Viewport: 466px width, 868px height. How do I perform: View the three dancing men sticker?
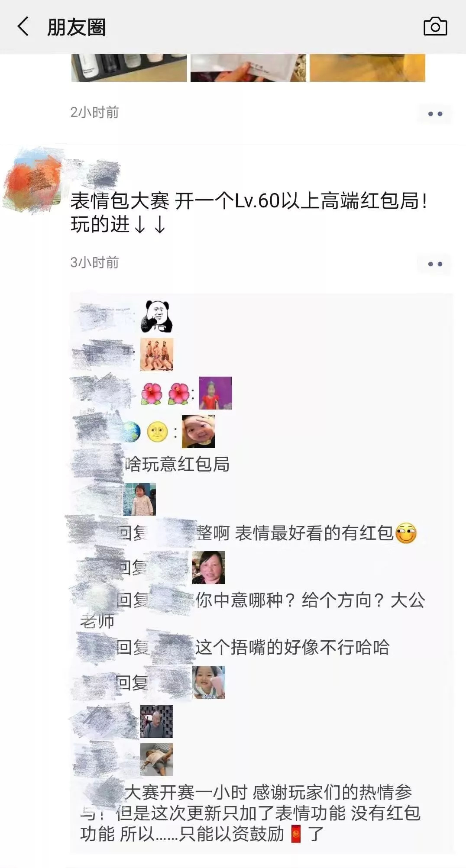tap(157, 355)
